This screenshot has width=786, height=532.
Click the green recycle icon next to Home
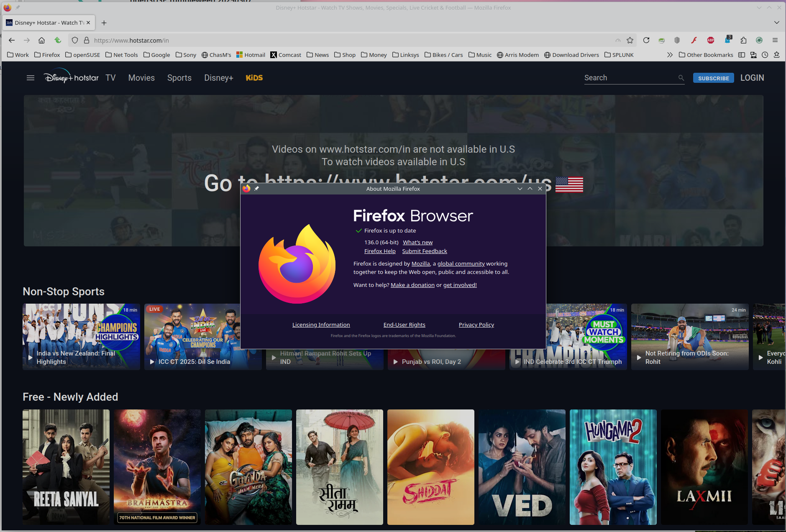[x=58, y=40]
